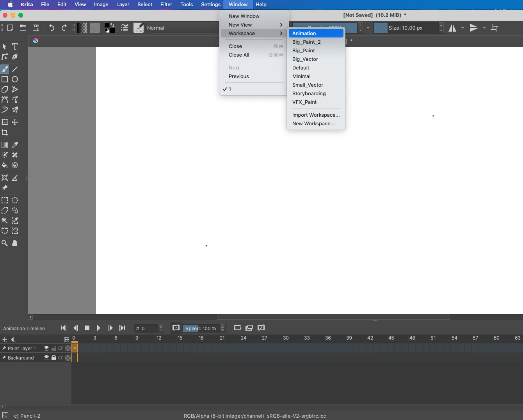Choose the Elliptical Selection tool
Image resolution: width=523 pixels, height=420 pixels.
tap(15, 200)
